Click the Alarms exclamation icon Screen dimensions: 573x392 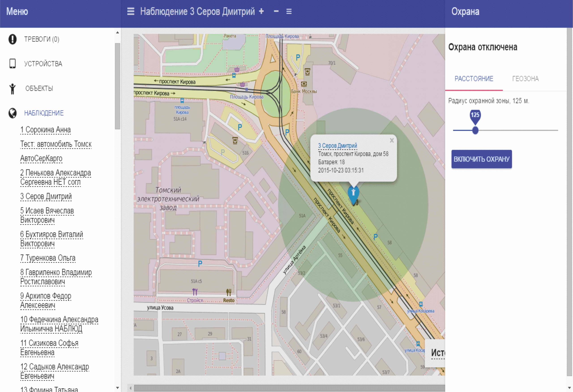(12, 39)
